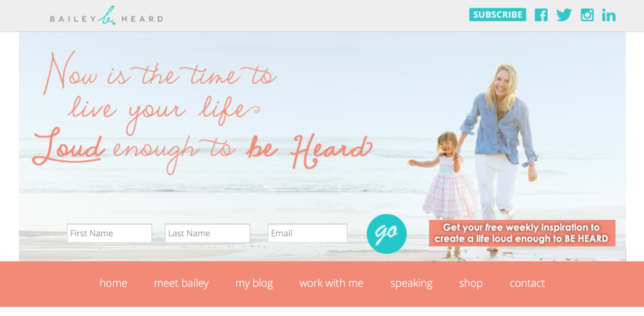Open the meet bailey page
This screenshot has width=644, height=316.
[182, 283]
